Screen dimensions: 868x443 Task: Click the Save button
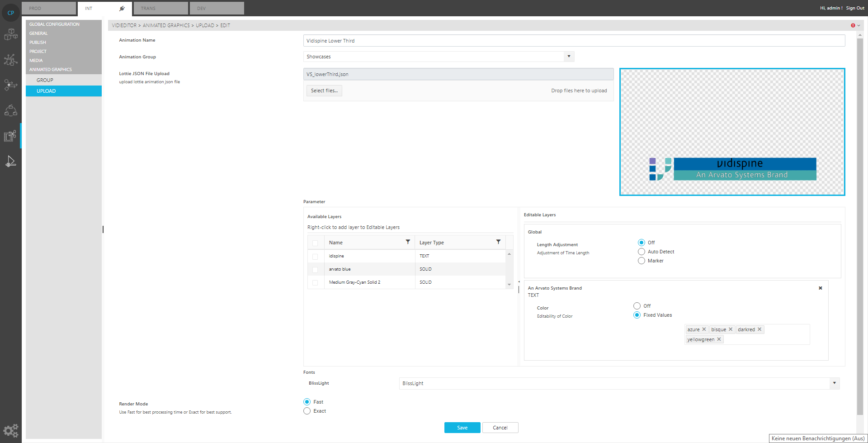coord(462,428)
